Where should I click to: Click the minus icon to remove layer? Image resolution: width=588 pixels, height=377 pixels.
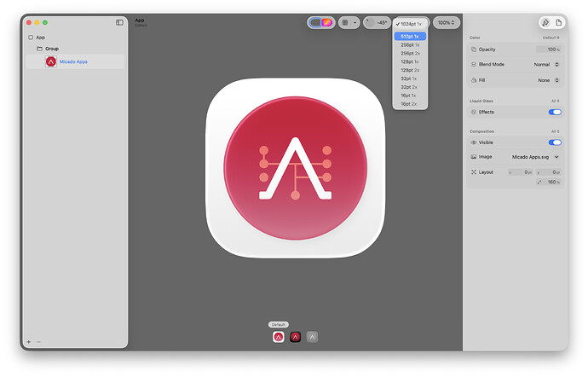coord(38,341)
